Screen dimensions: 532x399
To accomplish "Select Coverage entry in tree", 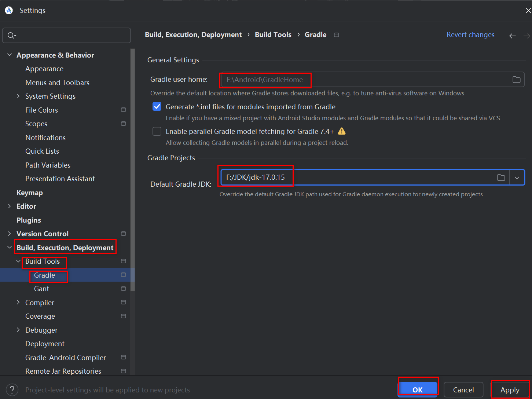I will [x=40, y=316].
